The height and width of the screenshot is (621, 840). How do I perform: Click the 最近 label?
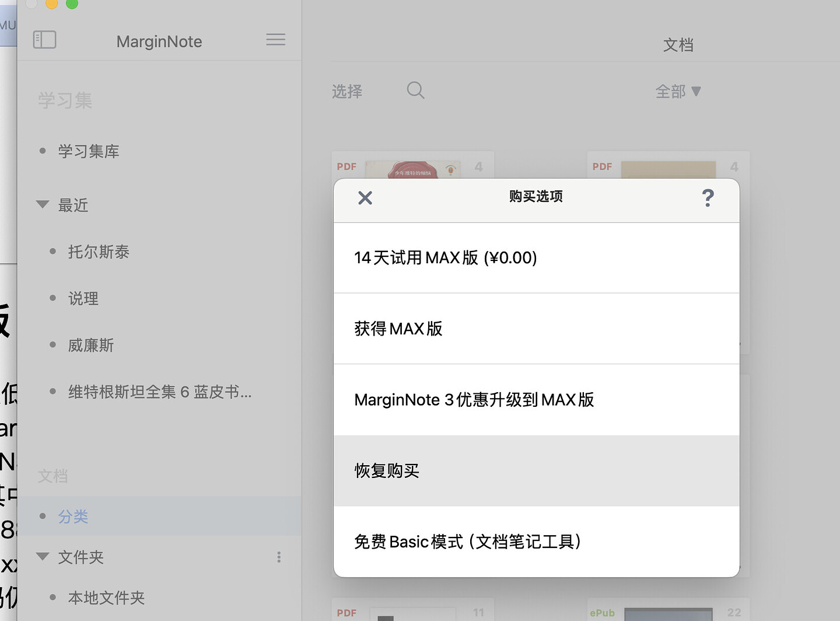(x=73, y=205)
